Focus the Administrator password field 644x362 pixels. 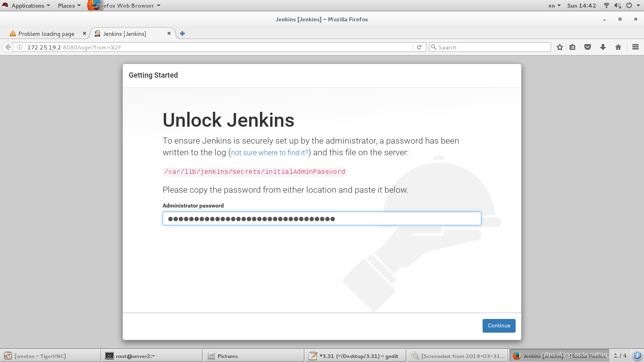click(x=322, y=218)
